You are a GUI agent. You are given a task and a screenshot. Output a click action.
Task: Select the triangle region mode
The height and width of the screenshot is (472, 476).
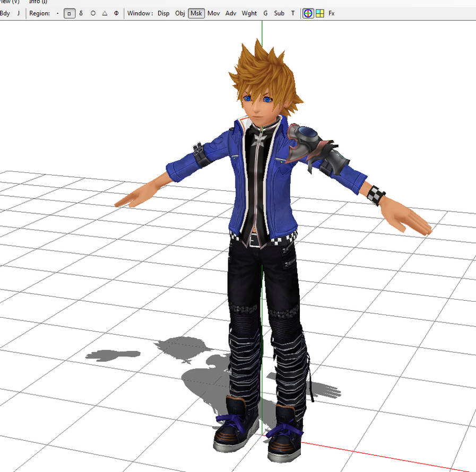pos(105,13)
